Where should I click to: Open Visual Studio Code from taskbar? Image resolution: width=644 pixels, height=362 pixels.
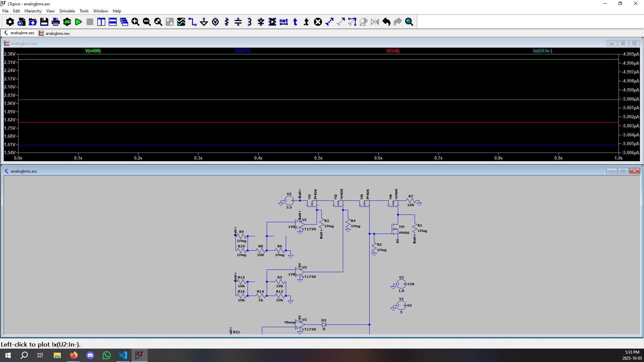[123, 355]
